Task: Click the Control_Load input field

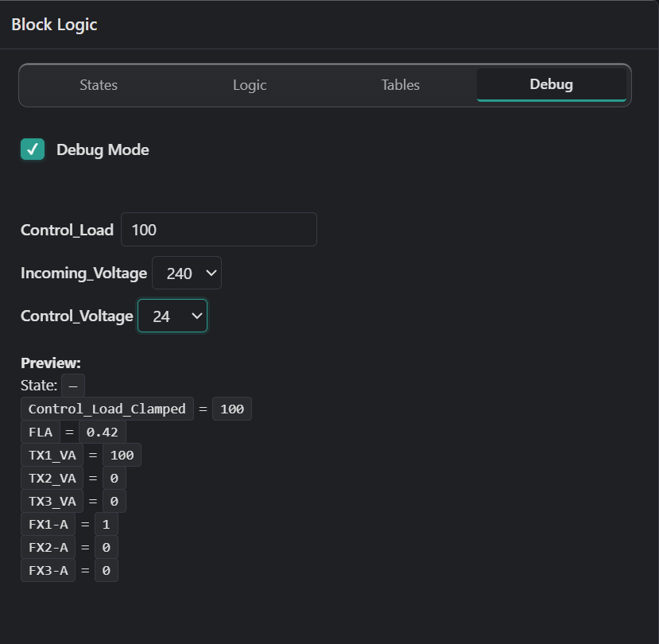Action: point(219,230)
